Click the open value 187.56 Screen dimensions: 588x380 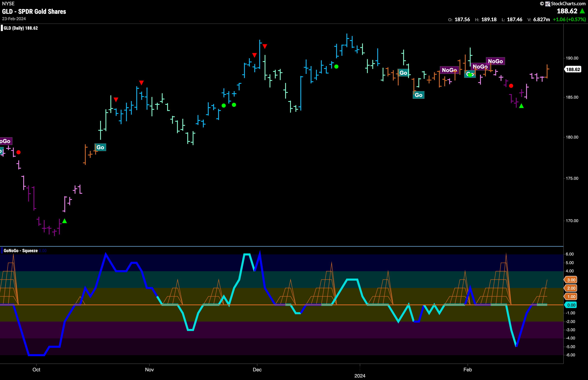pos(462,20)
